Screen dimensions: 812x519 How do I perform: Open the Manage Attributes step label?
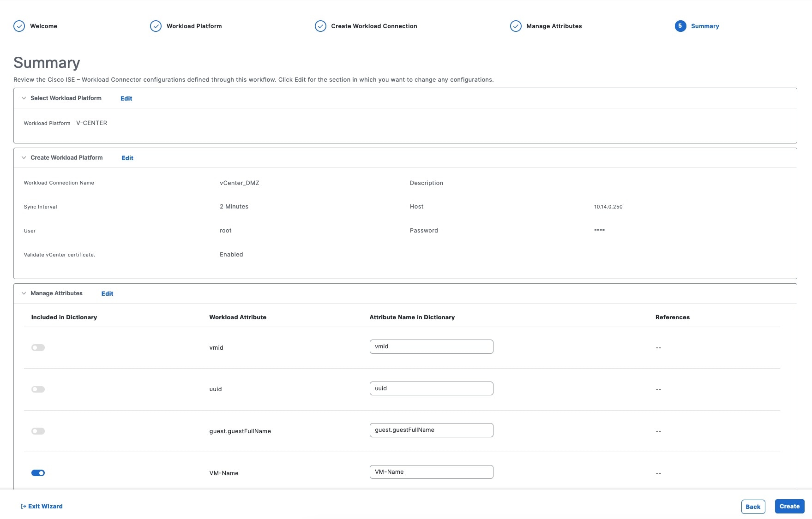pyautogui.click(x=554, y=26)
